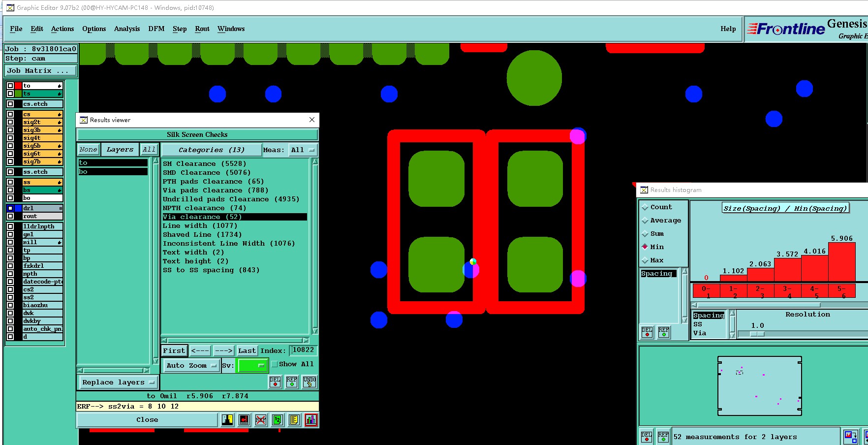The image size is (868, 445).
Task: Click the next result arrow button
Action: pos(223,350)
